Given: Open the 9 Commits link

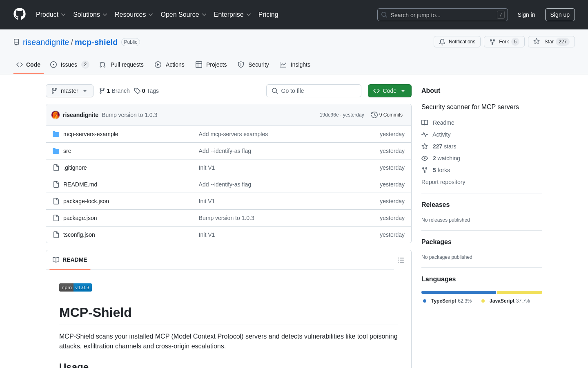Looking at the screenshot, I should [387, 115].
